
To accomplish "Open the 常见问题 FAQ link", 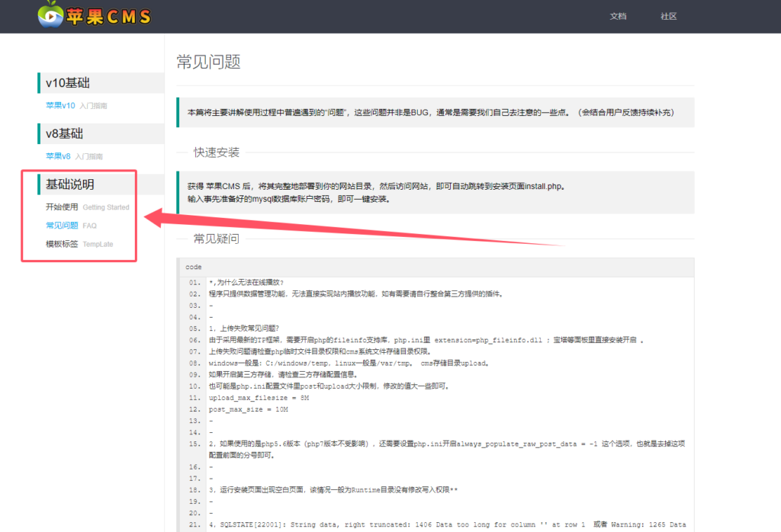I will pos(71,226).
